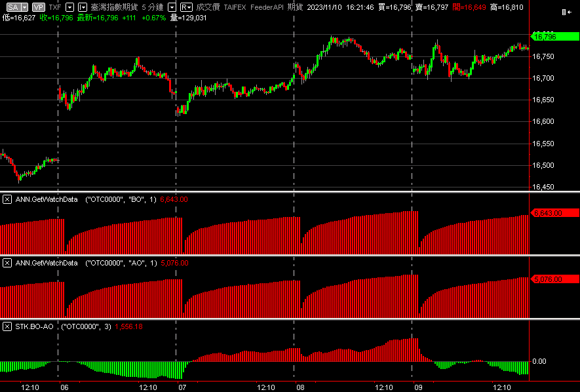The image size is (580, 392).
Task: Click the 臺灣指數期貨 instrument name
Action: (114, 7)
